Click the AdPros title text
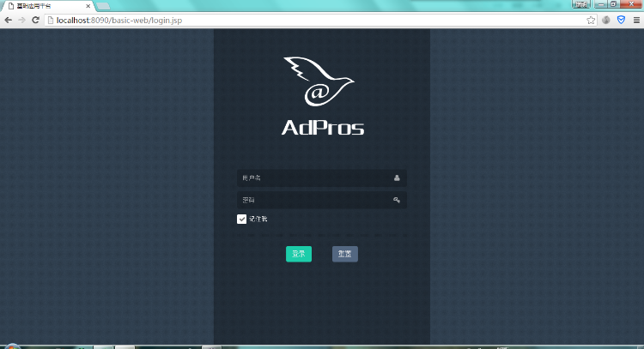 click(x=323, y=127)
